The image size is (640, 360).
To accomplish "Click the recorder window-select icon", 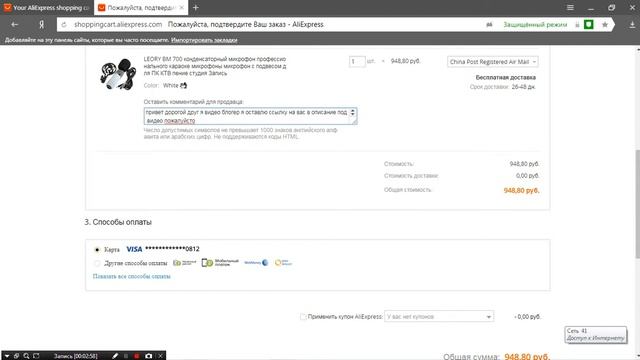I will tap(16, 356).
